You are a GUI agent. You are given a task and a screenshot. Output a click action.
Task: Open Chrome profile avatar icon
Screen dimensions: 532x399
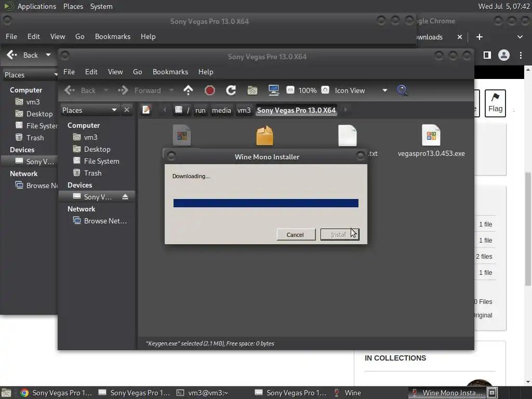tap(504, 55)
